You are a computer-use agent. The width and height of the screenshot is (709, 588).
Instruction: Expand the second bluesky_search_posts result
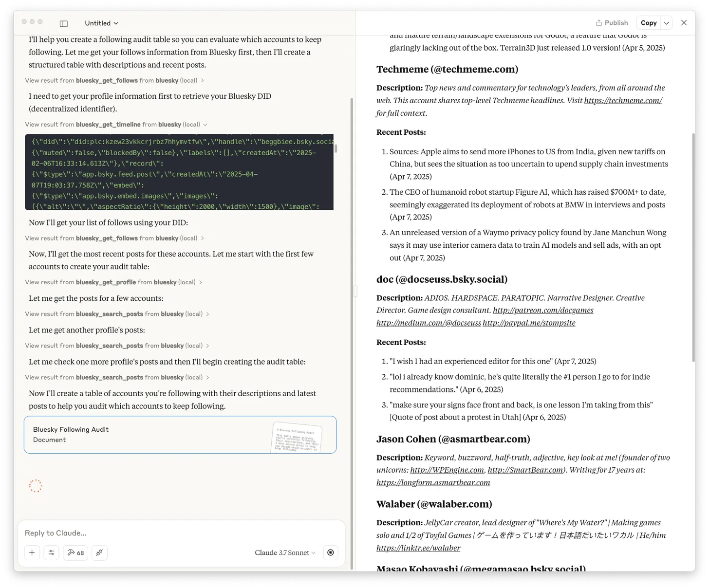pyautogui.click(x=117, y=346)
